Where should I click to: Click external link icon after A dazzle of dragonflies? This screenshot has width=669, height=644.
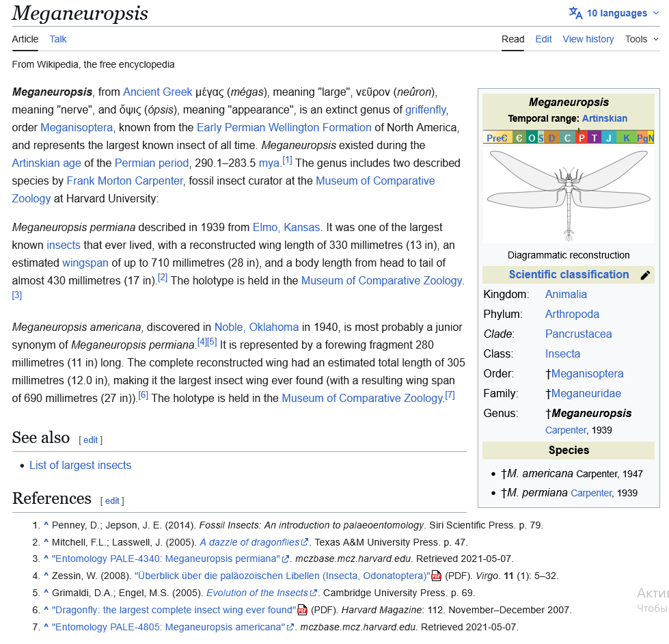pyautogui.click(x=305, y=542)
